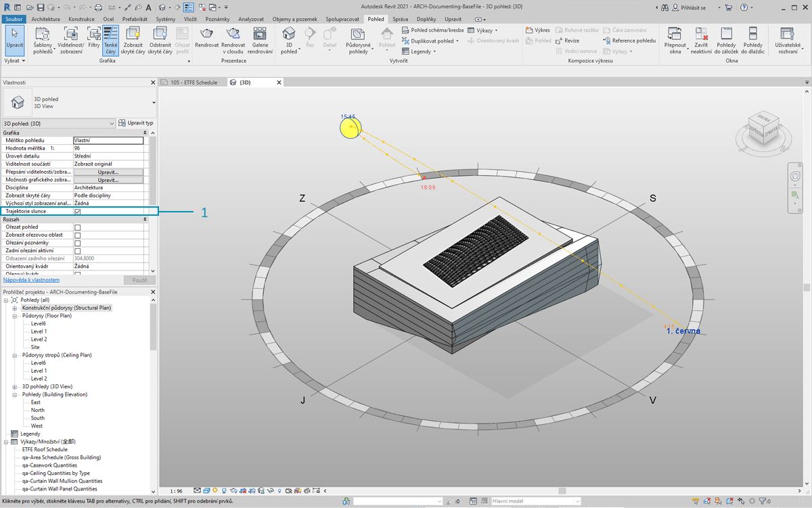Click the Měřítko pohledu value field
The image size is (812, 508).
point(108,141)
